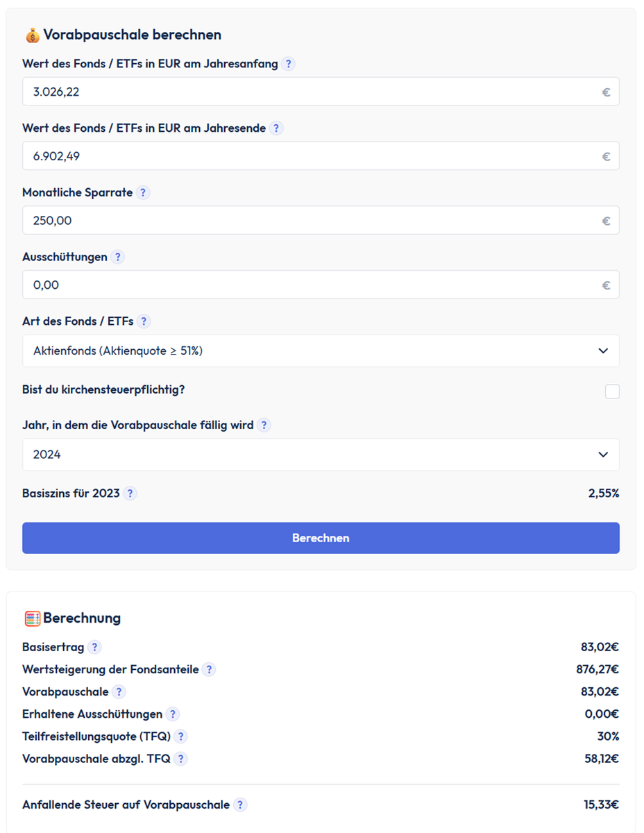The height and width of the screenshot is (833, 644).
Task: Enable the kirchensteuerpflichtig checkbox
Action: (x=611, y=392)
